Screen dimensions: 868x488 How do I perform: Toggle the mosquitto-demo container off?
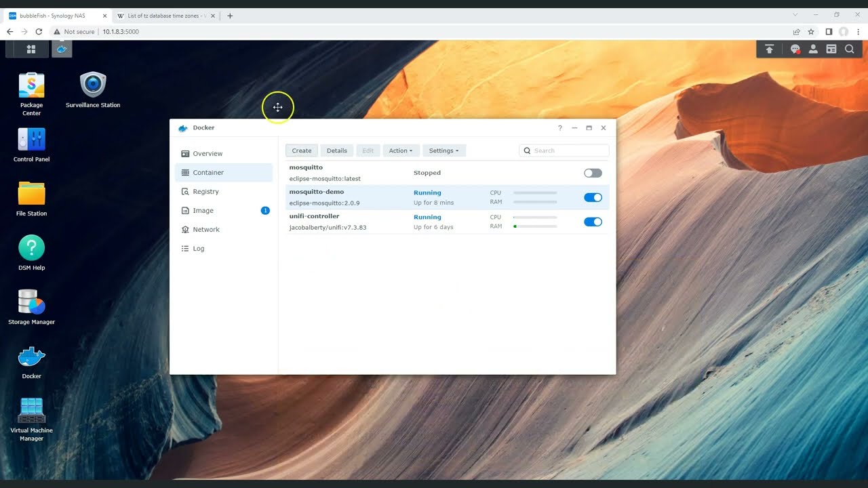coord(593,197)
